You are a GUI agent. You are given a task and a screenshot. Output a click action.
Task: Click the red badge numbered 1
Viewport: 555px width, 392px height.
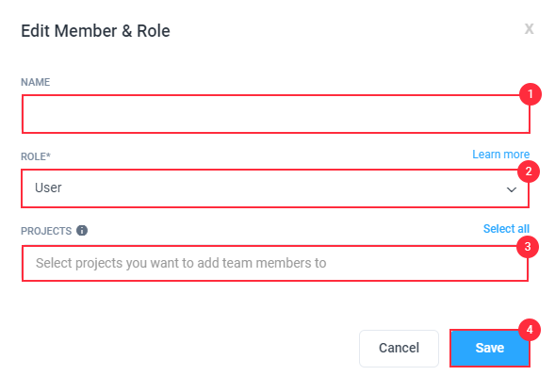tap(531, 94)
